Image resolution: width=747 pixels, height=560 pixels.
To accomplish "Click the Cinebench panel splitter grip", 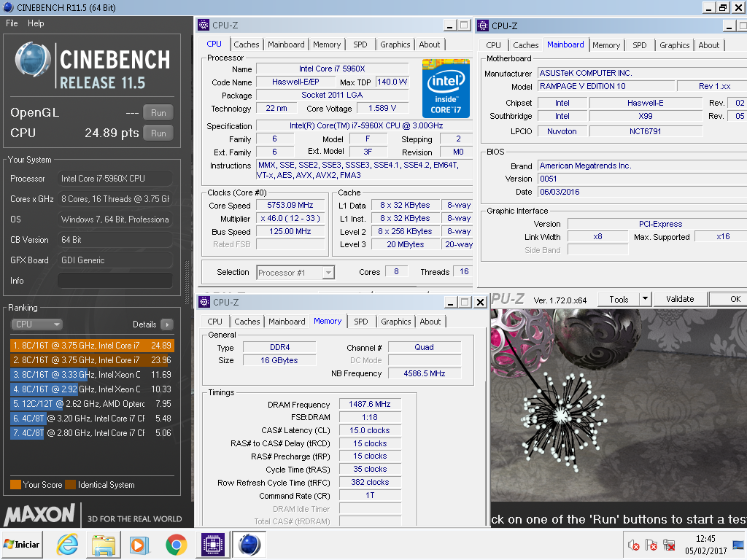I will (187, 283).
